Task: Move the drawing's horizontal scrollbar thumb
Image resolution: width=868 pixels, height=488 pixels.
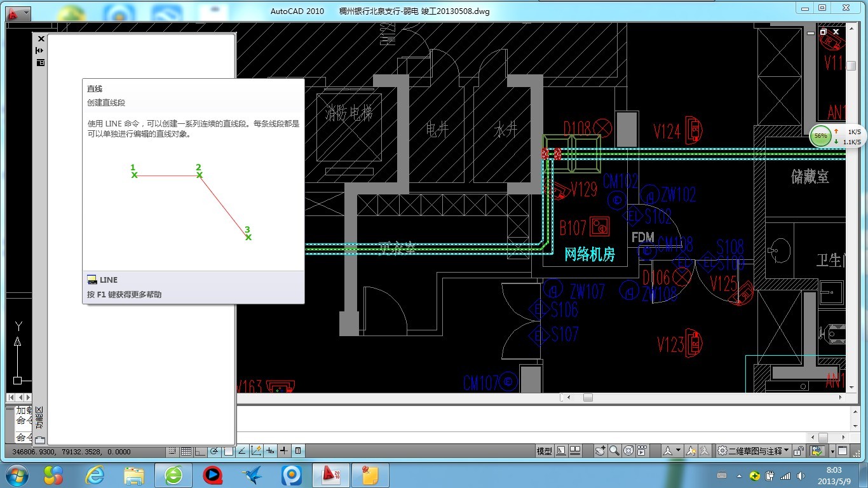Action: click(588, 398)
